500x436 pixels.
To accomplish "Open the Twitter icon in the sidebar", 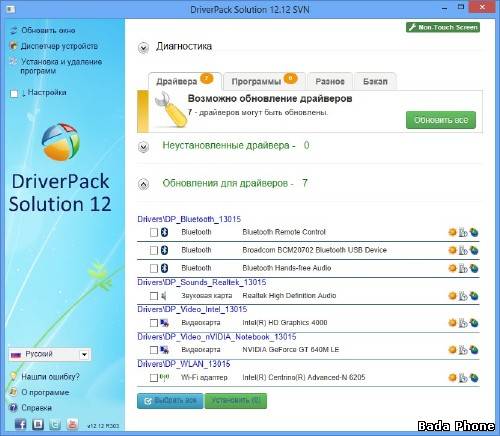I will click(x=55, y=424).
